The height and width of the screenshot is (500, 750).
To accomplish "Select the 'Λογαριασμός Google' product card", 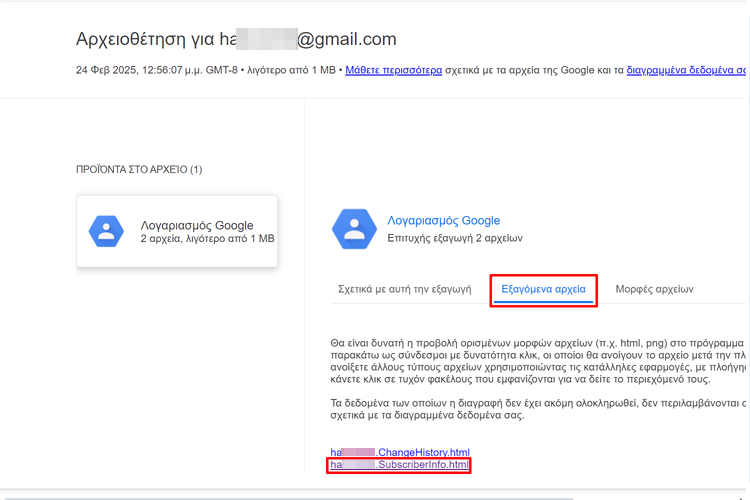I will click(177, 231).
